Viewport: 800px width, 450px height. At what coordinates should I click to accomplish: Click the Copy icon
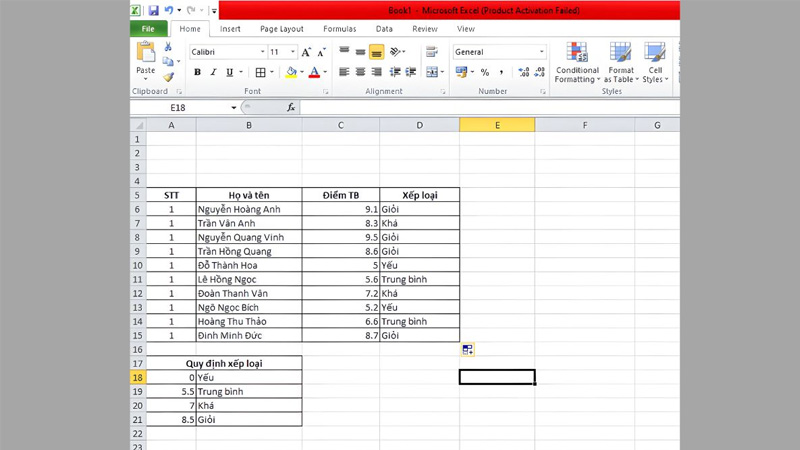tap(167, 61)
